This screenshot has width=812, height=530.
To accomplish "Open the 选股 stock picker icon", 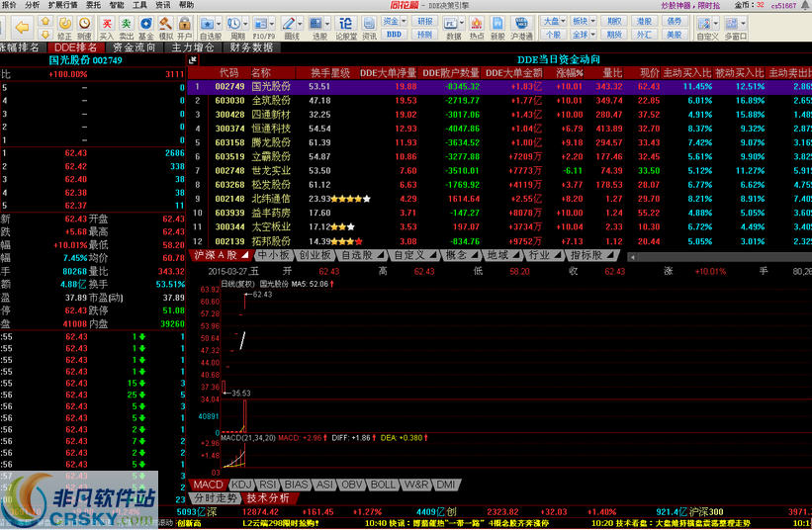I will point(316,24).
